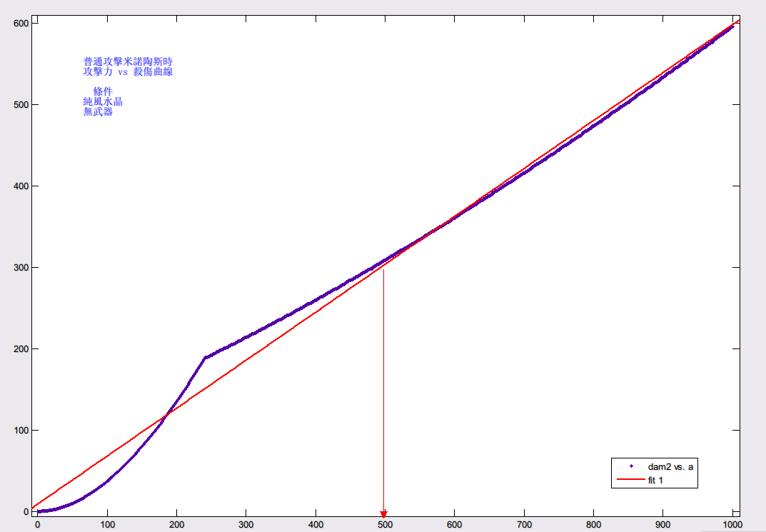Click the x-axis tick label 700
The height and width of the screenshot is (532, 766).
[x=524, y=524]
